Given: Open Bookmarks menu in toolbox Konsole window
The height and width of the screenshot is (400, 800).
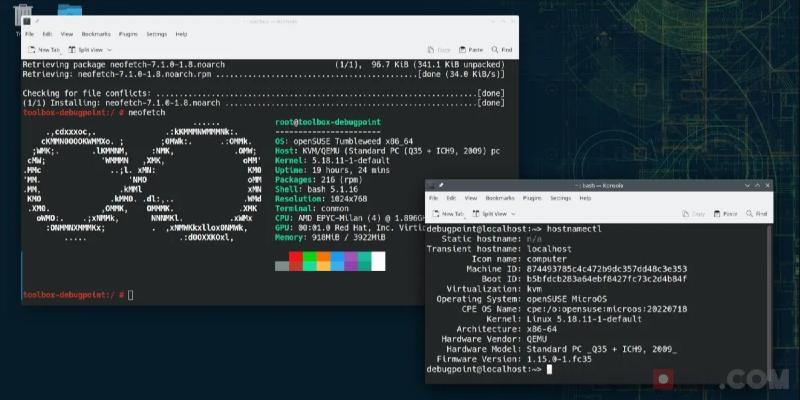Looking at the screenshot, I should pyautogui.click(x=96, y=34).
